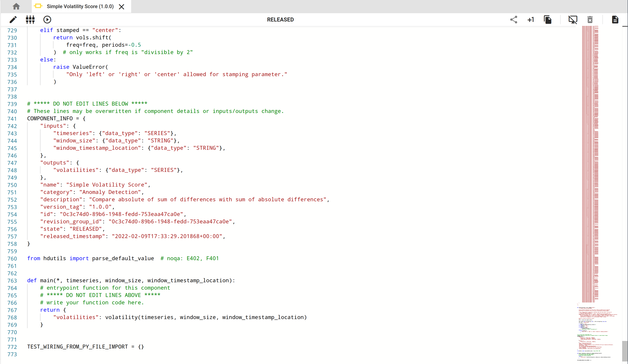628x364 pixels.
Task: Click the raise ValueError statement
Action: [81, 67]
